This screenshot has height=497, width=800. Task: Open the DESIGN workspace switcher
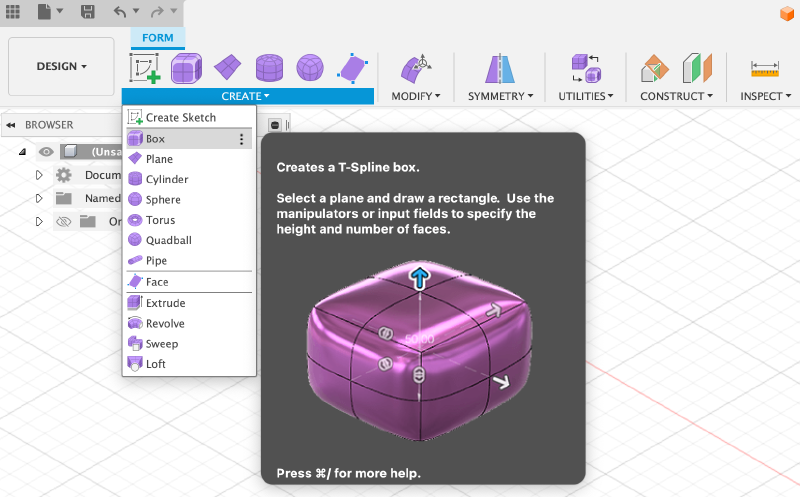tap(61, 66)
